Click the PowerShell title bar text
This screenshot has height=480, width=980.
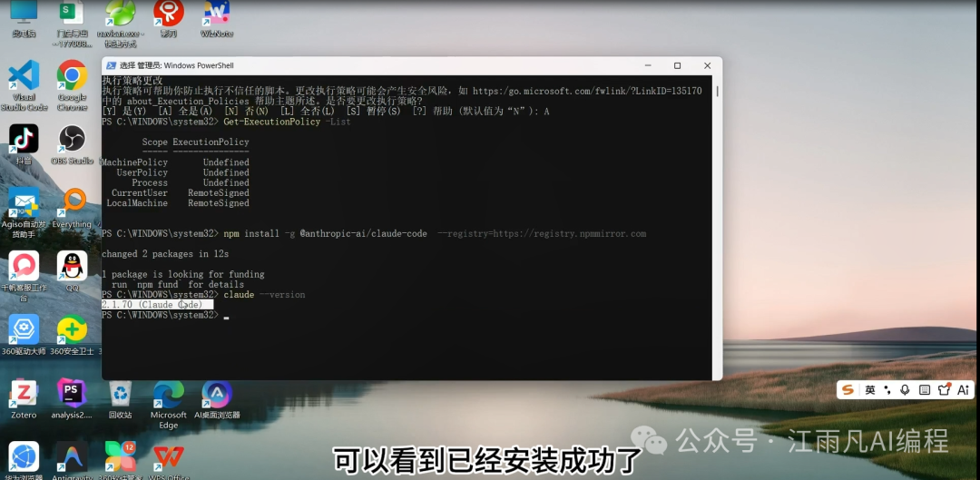(177, 65)
